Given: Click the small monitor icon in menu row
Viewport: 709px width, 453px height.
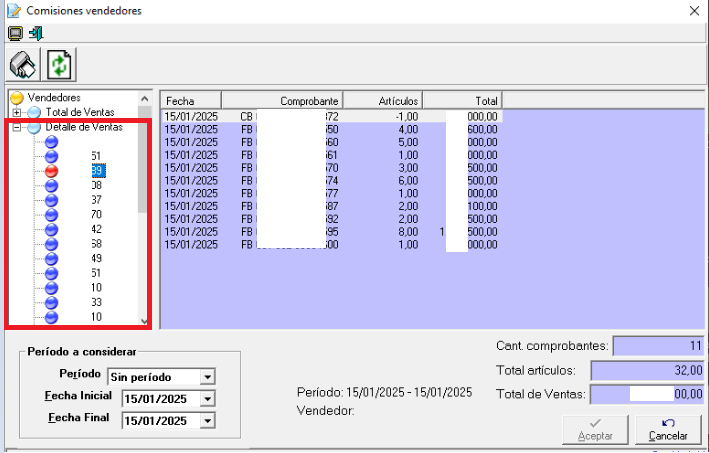Looking at the screenshot, I should pyautogui.click(x=15, y=32).
